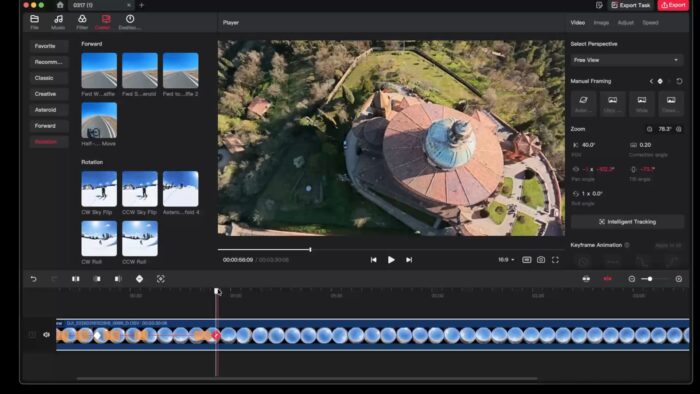Select the Favorite category
Viewport: 700px width, 394px height.
click(x=49, y=46)
